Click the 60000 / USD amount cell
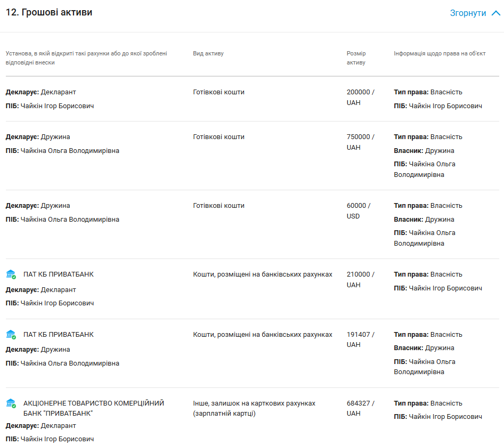 pos(359,211)
